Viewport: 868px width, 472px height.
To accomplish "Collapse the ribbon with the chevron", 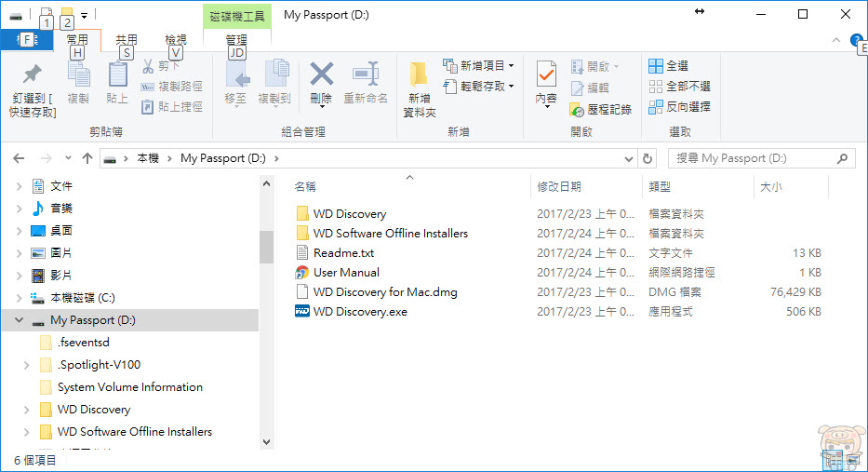I will 835,40.
